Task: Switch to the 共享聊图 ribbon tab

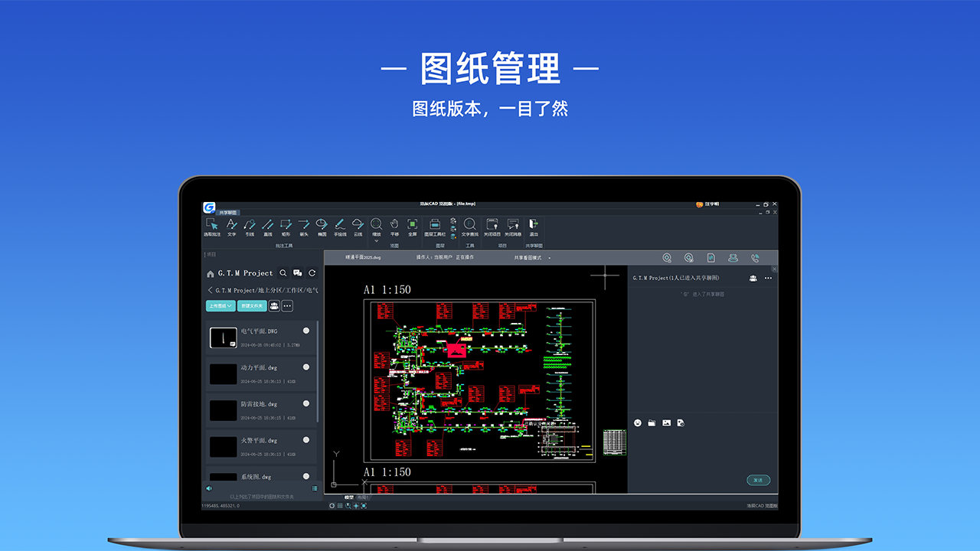Action: click(x=230, y=213)
